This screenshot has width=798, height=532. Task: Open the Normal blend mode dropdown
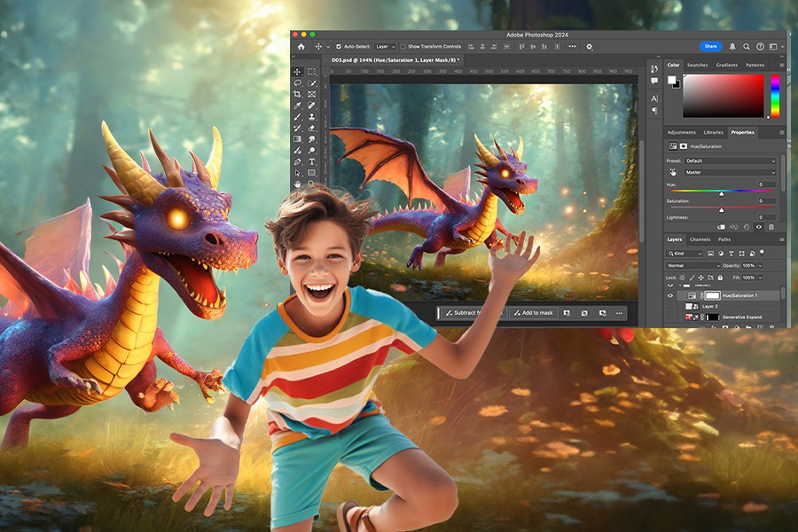[x=693, y=265]
